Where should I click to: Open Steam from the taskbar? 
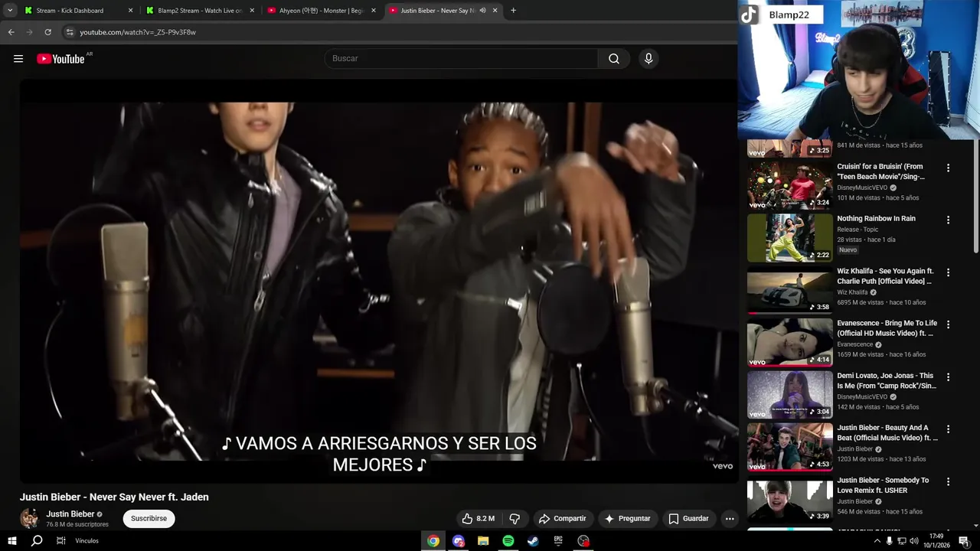533,541
